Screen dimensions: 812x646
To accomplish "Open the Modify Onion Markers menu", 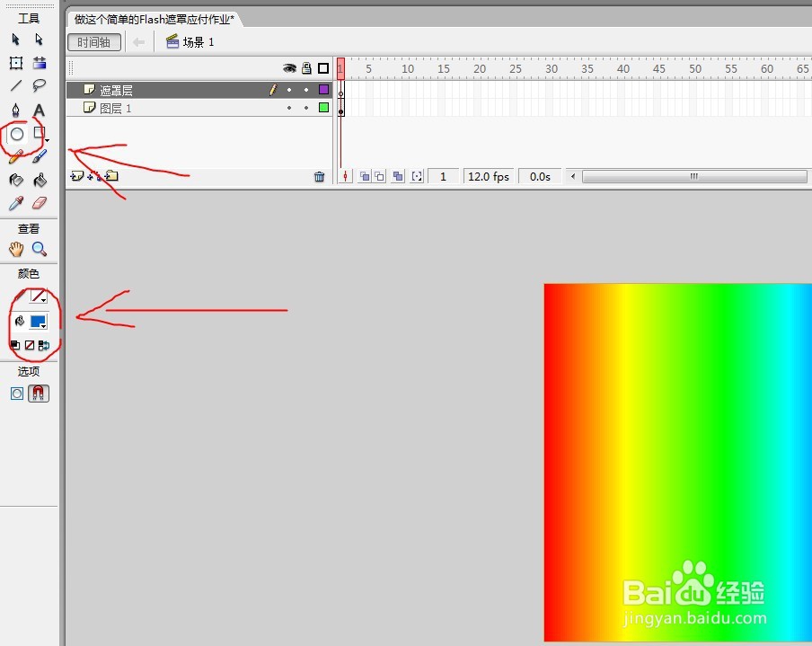I will pyautogui.click(x=417, y=177).
